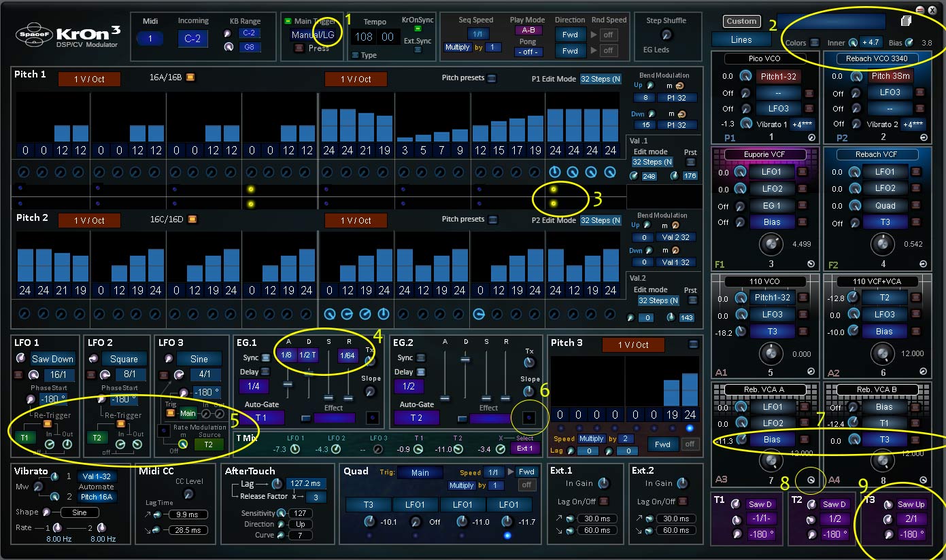The image size is (946, 560).
Task: Open the Pico VCO module name label
Action: point(764,59)
